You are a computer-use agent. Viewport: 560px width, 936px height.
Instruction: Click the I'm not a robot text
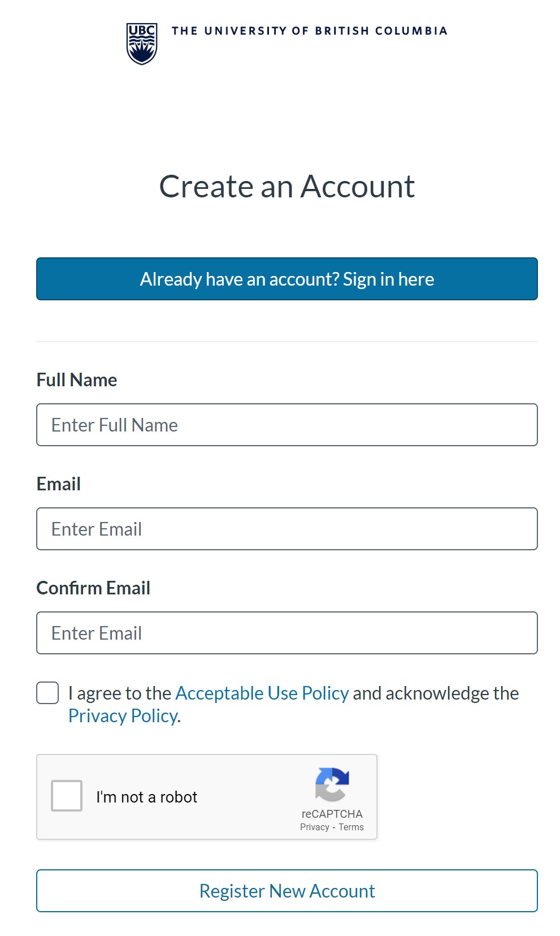(147, 797)
